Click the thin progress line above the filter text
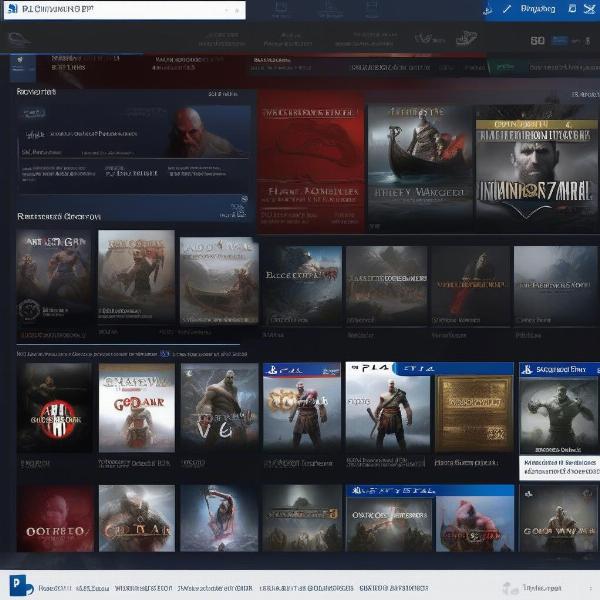The width and height of the screenshot is (600, 600). click(x=128, y=344)
